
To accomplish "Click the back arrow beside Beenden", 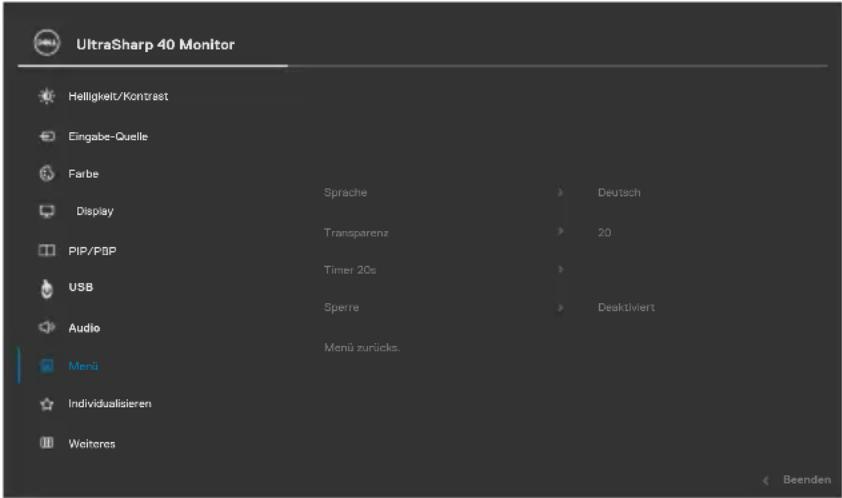I will click(x=765, y=480).
